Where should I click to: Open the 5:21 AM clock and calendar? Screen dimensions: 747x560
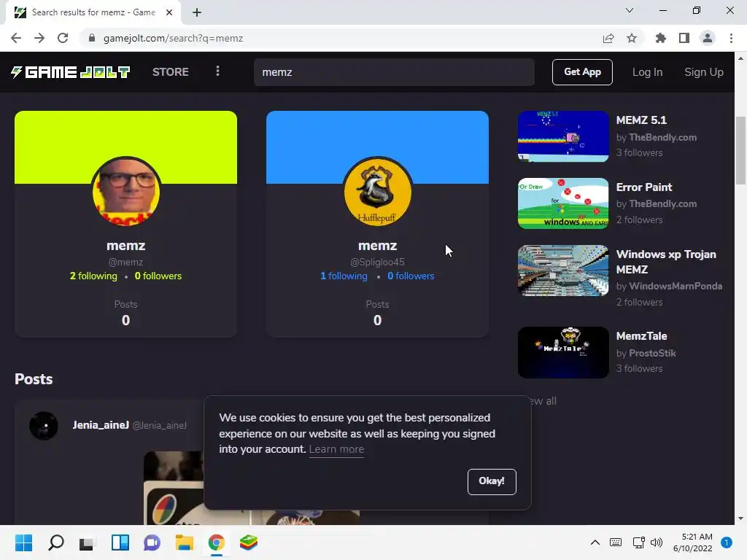693,542
